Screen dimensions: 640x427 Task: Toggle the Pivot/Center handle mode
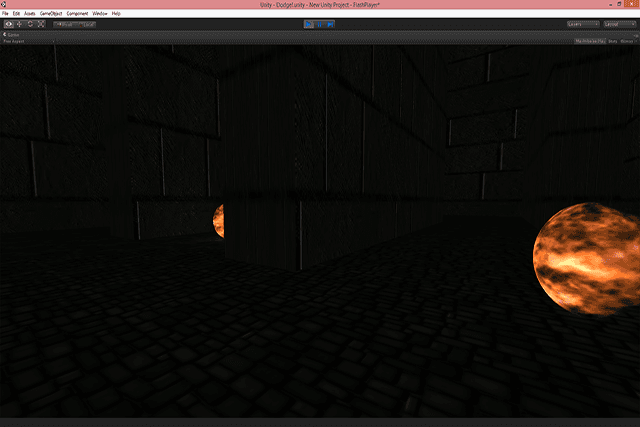point(65,23)
